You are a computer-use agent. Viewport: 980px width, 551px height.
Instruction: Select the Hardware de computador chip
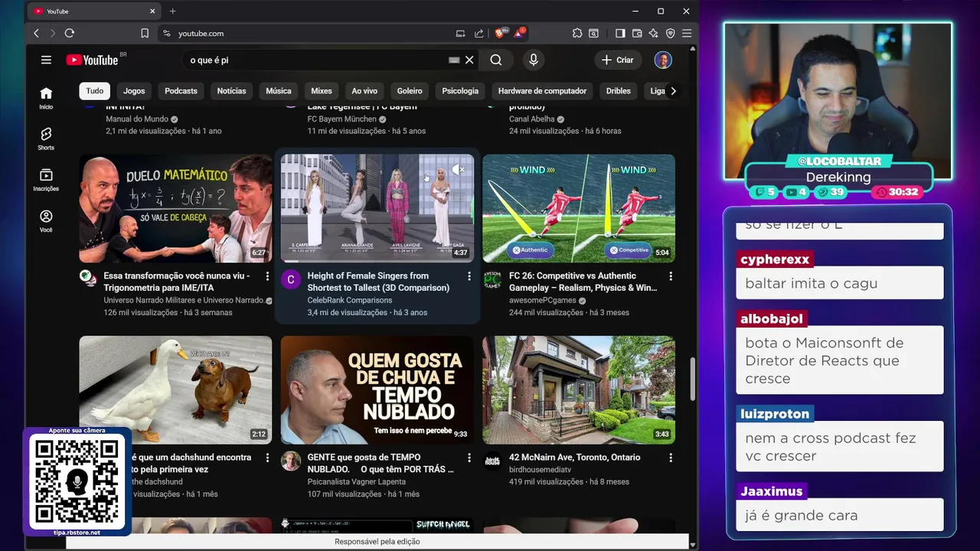point(542,90)
